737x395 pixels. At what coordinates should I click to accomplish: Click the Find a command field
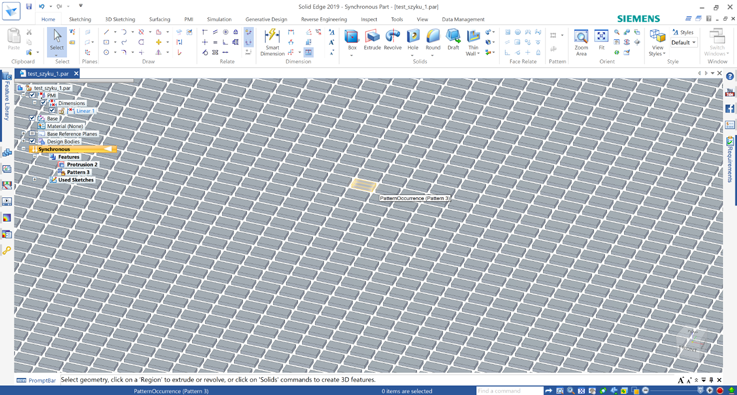510,391
